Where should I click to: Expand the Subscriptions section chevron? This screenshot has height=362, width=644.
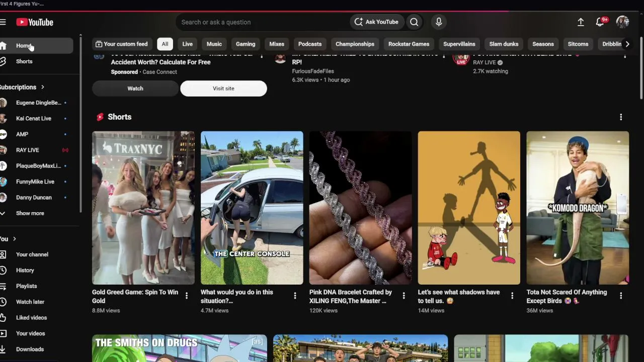click(x=42, y=87)
